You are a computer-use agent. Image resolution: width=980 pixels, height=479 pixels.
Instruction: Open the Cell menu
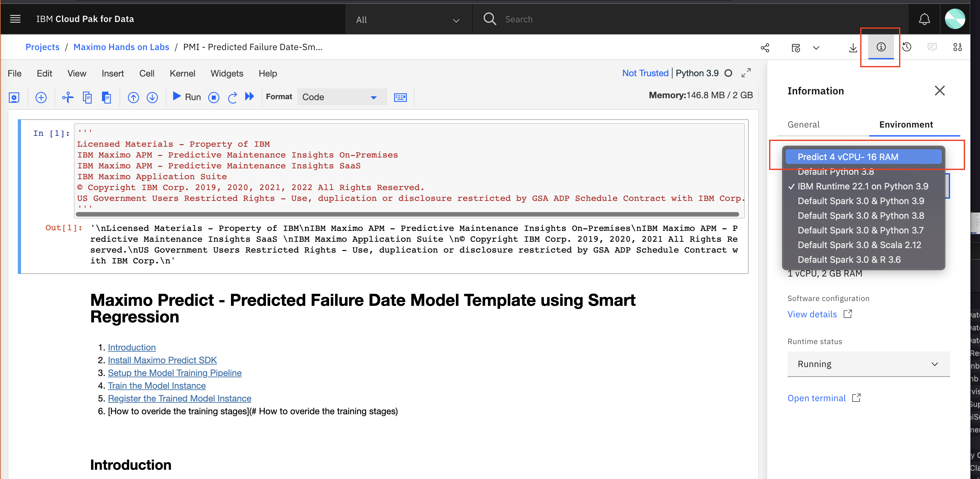[x=147, y=73]
